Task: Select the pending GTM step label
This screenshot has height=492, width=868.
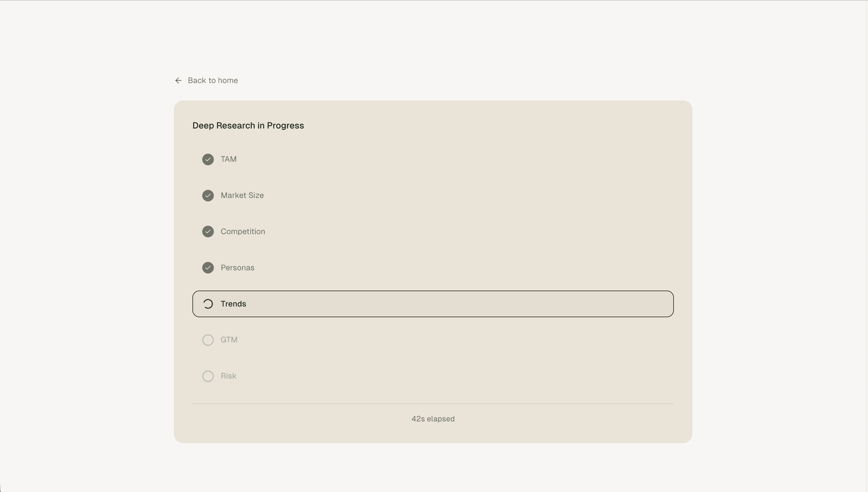Action: [229, 340]
